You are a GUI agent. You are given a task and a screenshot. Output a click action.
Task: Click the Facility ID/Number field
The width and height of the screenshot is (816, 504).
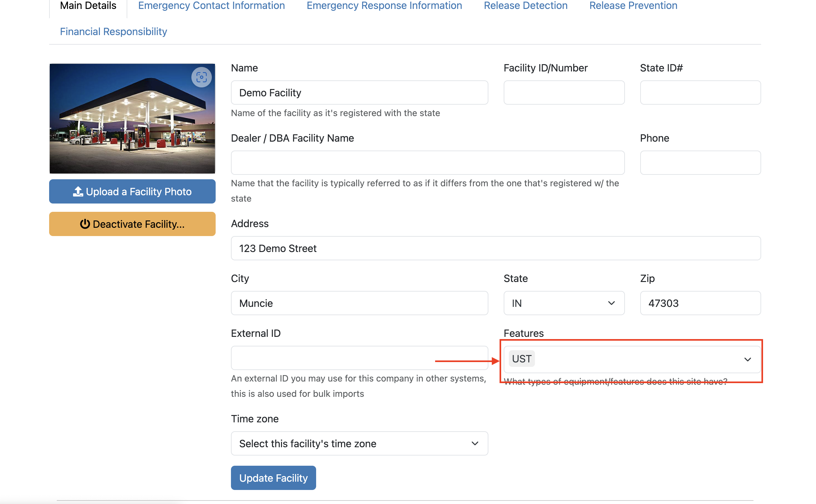point(563,93)
